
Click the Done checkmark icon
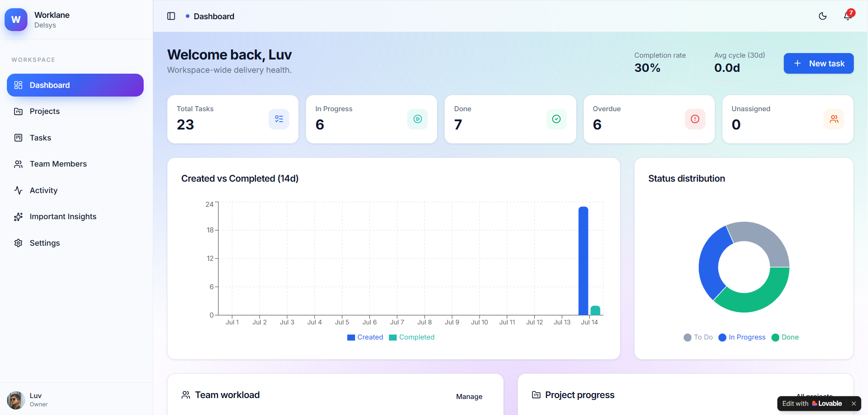tap(556, 119)
